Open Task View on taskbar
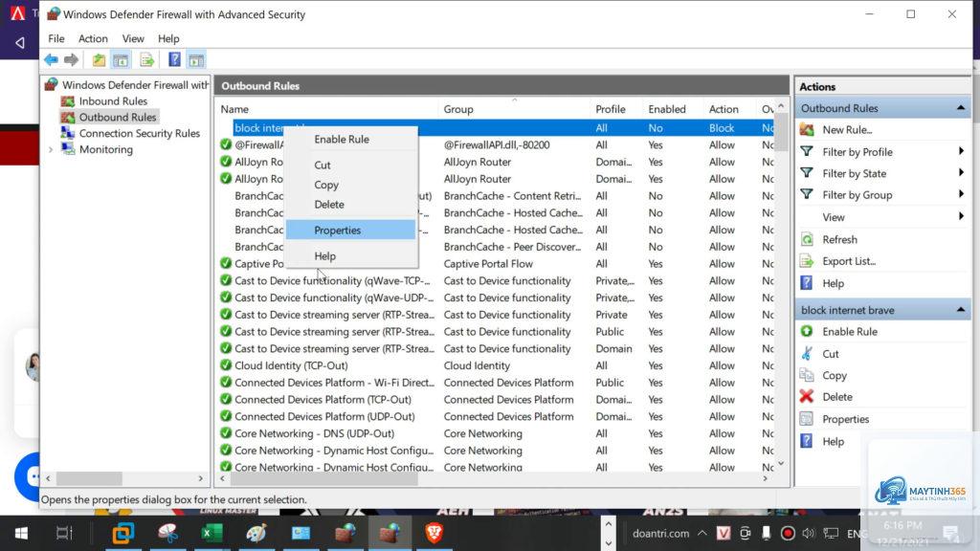The image size is (980, 551). [x=64, y=533]
